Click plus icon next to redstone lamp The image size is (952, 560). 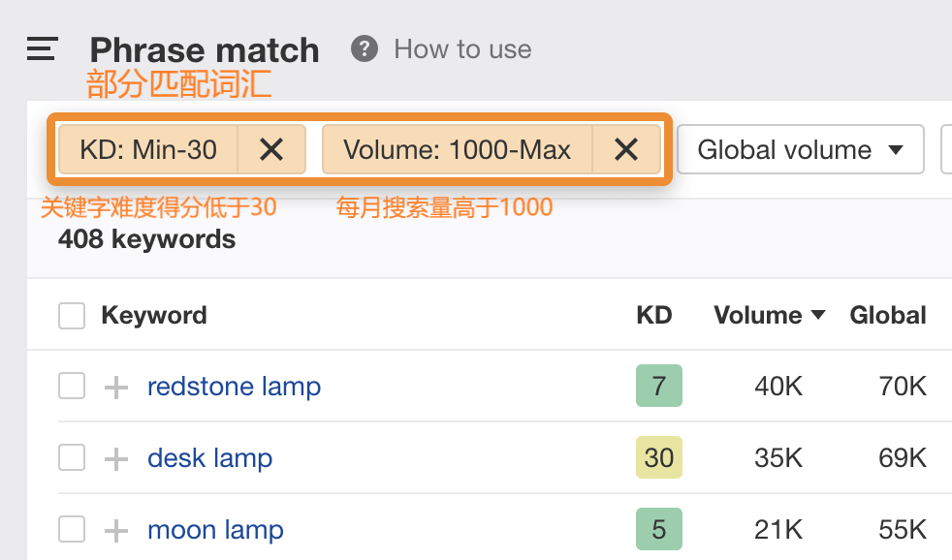coord(116,388)
